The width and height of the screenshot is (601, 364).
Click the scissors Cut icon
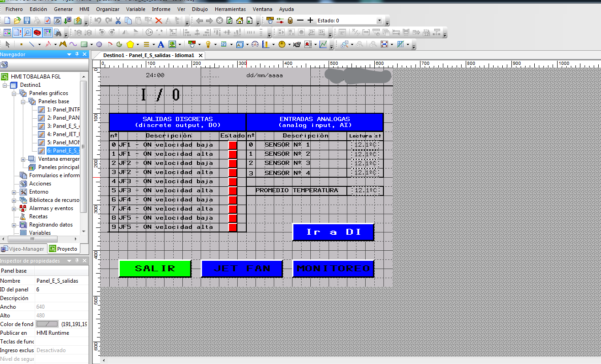[118, 21]
